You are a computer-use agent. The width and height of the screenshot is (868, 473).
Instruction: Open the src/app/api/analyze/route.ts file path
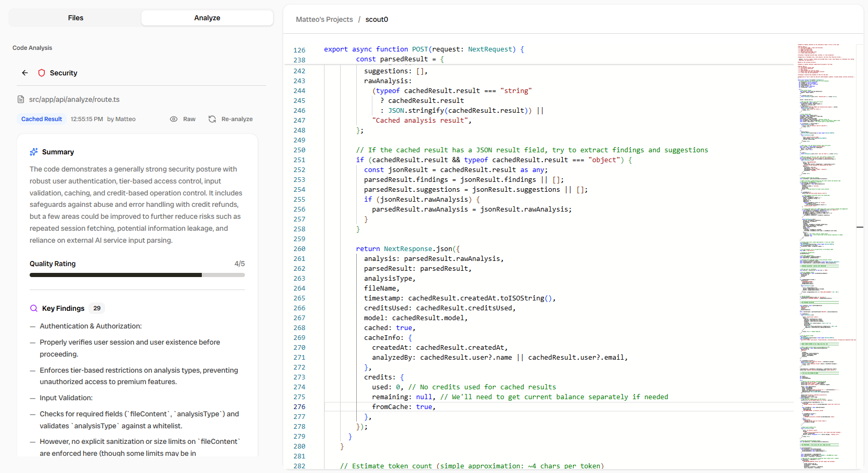(74, 99)
